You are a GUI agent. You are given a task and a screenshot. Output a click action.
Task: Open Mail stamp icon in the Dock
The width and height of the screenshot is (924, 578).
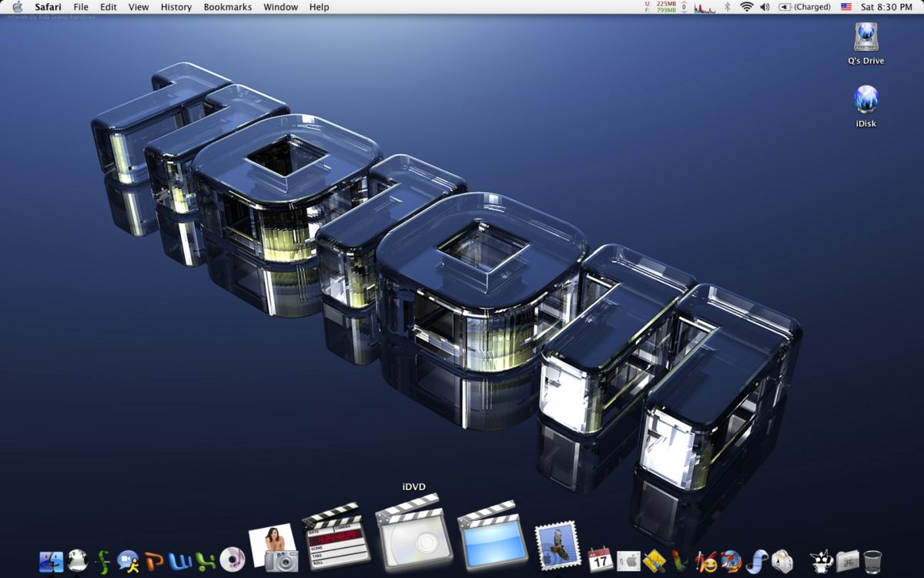tap(557, 546)
